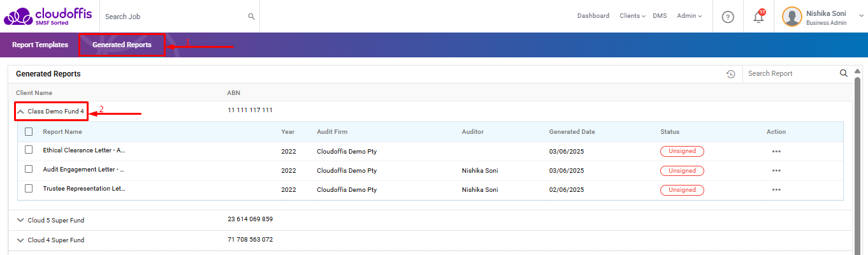The image size is (868, 255).
Task: Open the user account dropdown arrow
Action: click(862, 16)
